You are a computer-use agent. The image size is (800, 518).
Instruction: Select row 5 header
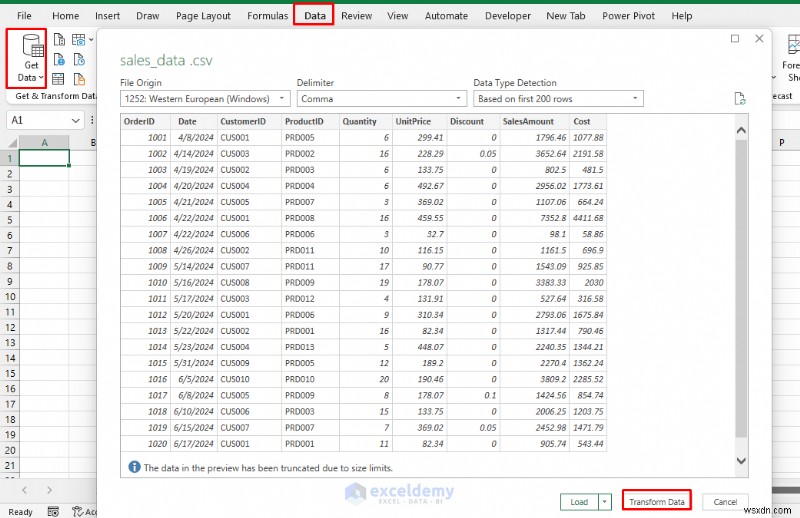point(9,220)
